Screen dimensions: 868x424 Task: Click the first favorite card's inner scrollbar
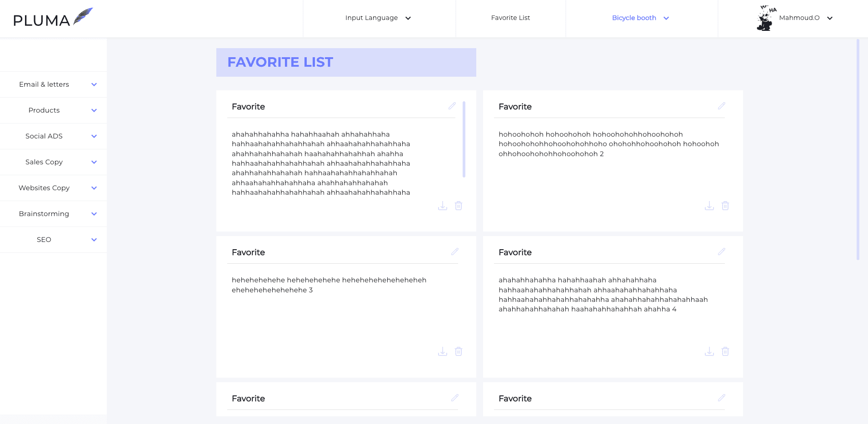coord(464,139)
